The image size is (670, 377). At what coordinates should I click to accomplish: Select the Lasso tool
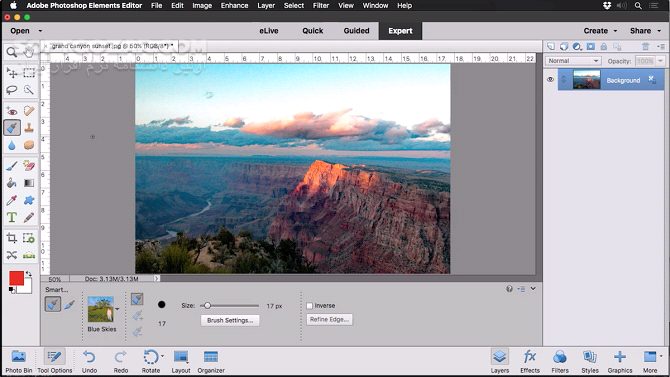pyautogui.click(x=12, y=90)
